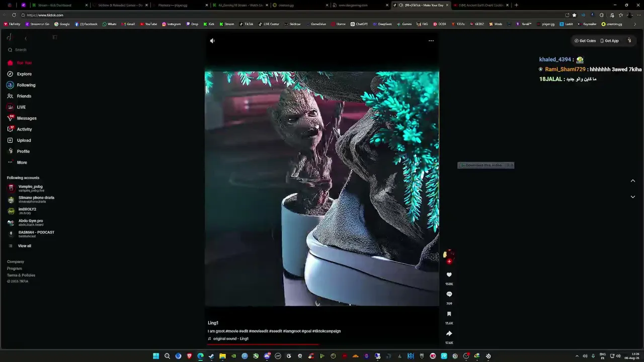Image resolution: width=644 pixels, height=362 pixels.
Task: Like the Groot video with the heart
Action: [x=449, y=275]
